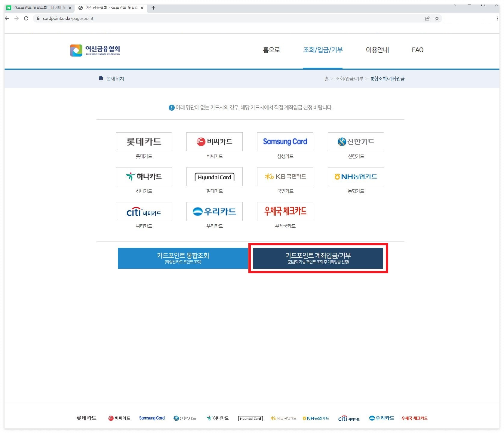Click the share page icon
Image resolution: width=504 pixels, height=433 pixels.
click(x=427, y=18)
